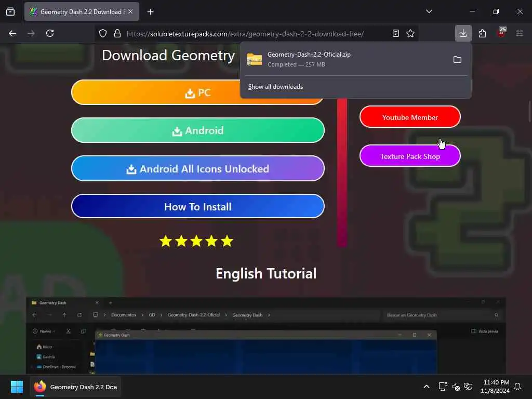
Task: Click Android All Icons Unlocked button
Action: click(198, 169)
